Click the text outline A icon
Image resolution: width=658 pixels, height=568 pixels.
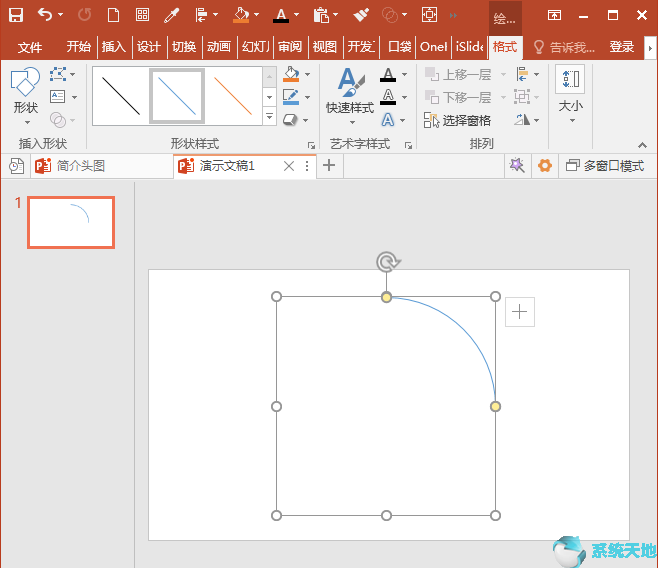[388, 97]
